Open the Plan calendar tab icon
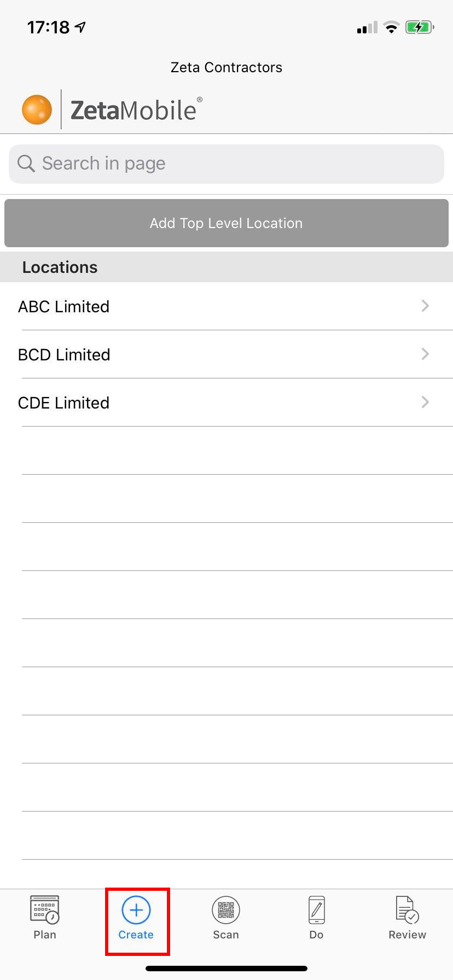The image size is (453, 980). (44, 910)
